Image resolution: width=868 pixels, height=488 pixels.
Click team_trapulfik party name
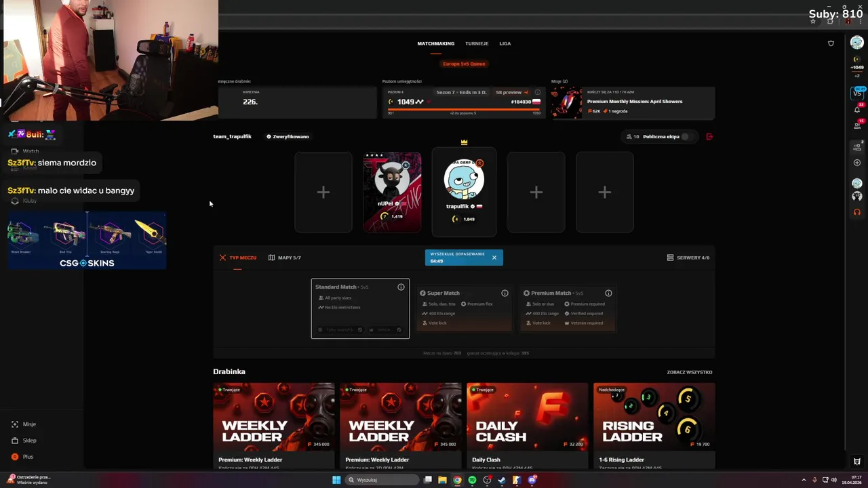click(x=232, y=136)
